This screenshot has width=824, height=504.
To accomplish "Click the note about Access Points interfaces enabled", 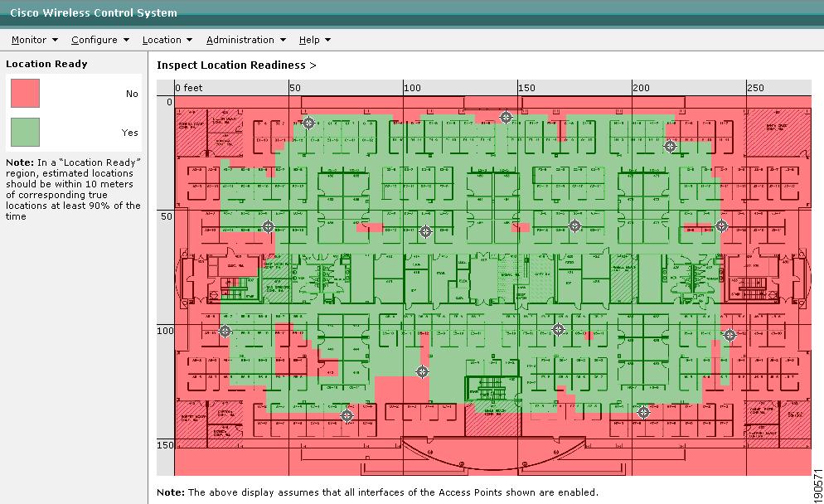I will click(377, 492).
